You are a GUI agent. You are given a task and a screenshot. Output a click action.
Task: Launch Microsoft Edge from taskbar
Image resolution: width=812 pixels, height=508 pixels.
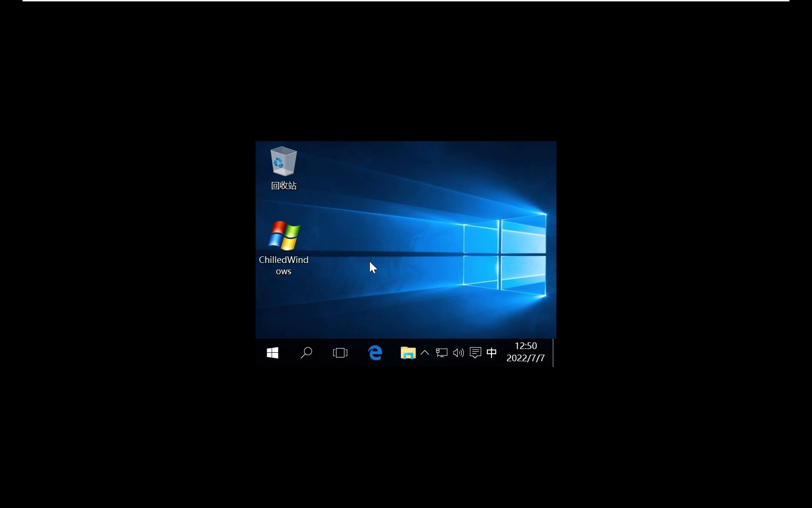[375, 353]
